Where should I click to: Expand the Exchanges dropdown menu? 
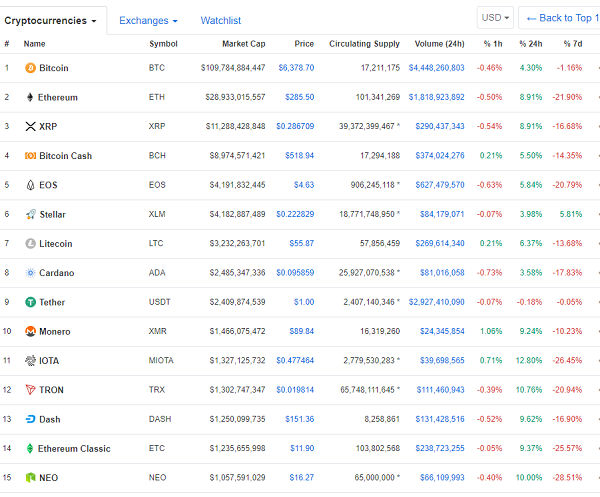click(148, 20)
